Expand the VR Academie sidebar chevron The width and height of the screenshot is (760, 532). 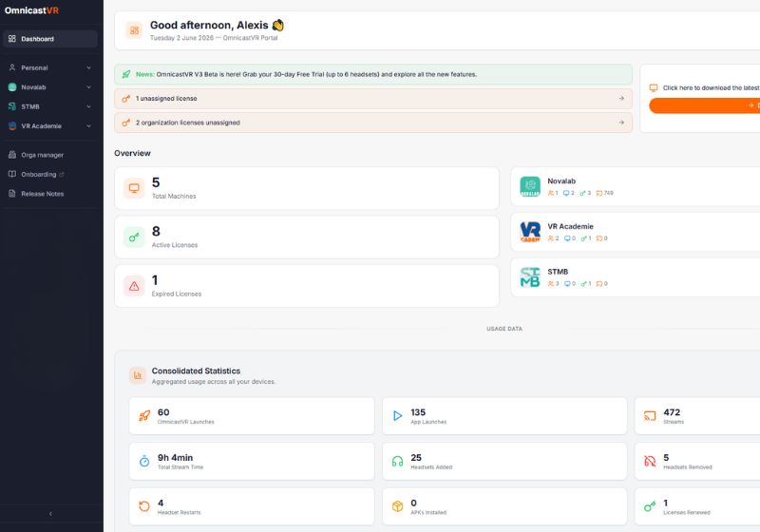tap(88, 126)
